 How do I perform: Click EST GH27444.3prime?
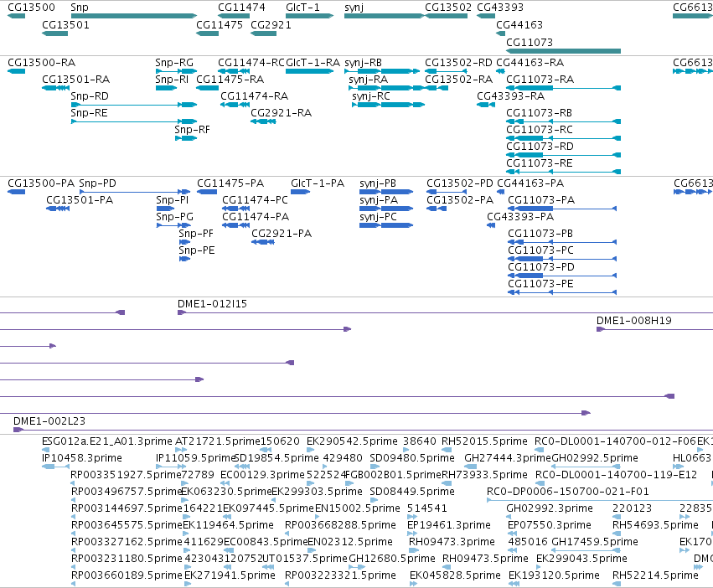click(508, 458)
